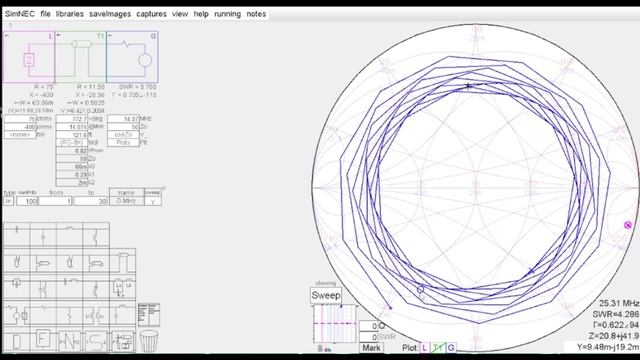Image resolution: width=640 pixels, height=360 pixels.
Task: Edit the SWR circle value field
Action: (369, 337)
